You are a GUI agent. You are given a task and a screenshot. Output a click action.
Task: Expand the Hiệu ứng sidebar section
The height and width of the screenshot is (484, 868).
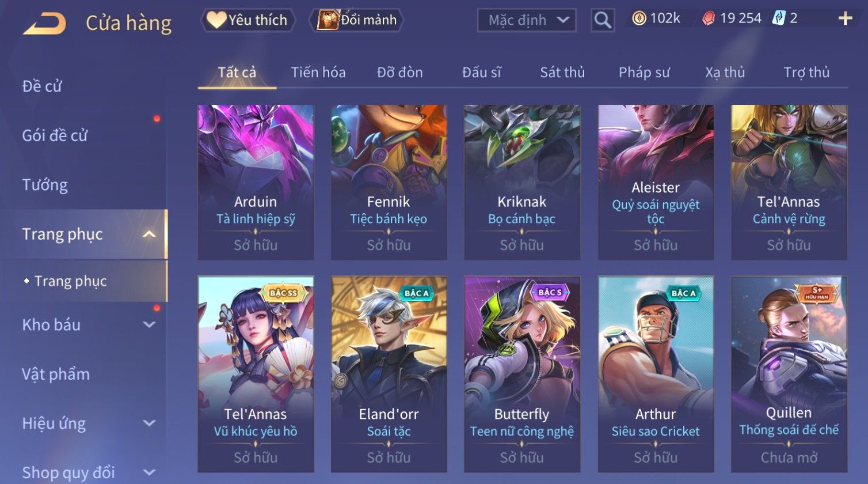coord(149,423)
